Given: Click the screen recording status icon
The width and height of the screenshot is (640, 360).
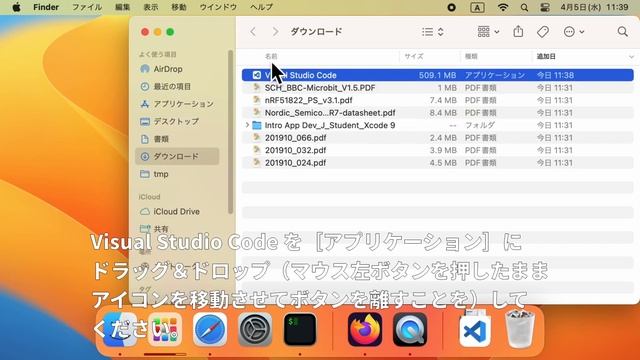Looking at the screenshot, I should point(451,7).
